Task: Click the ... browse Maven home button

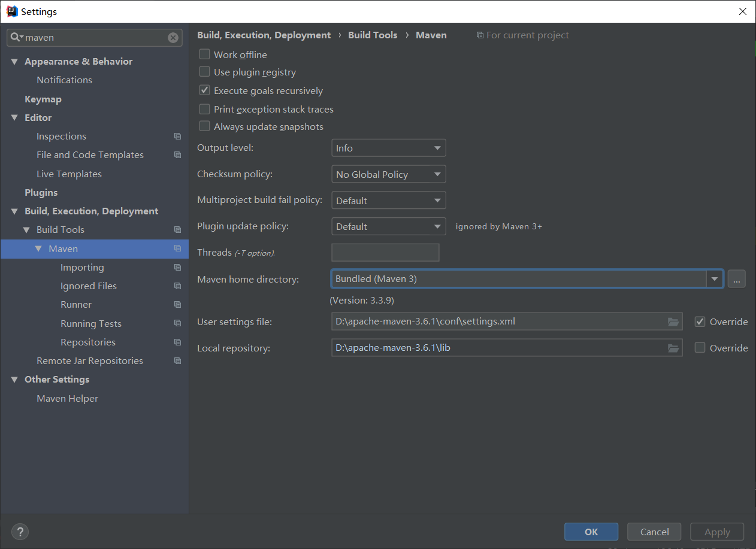Action: coord(736,279)
